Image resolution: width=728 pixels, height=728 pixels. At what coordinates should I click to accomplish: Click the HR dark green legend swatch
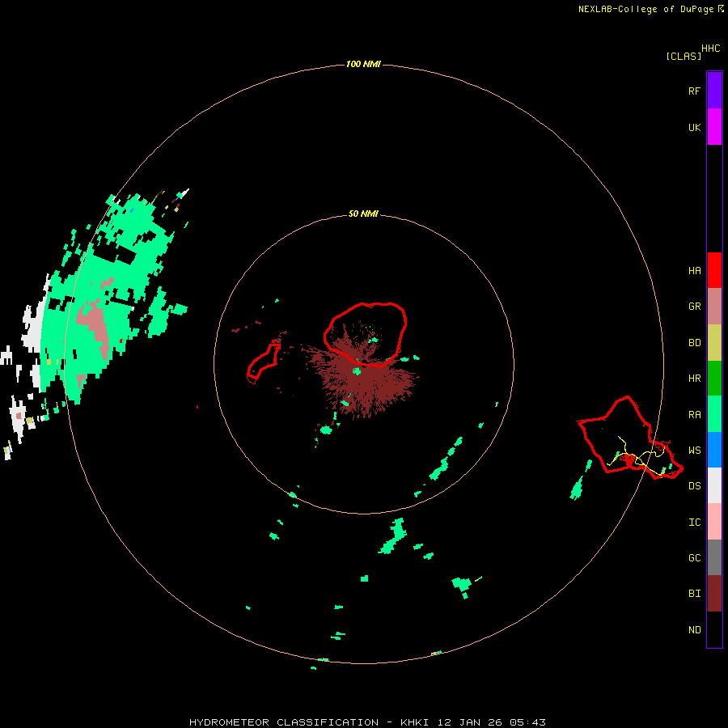click(714, 379)
